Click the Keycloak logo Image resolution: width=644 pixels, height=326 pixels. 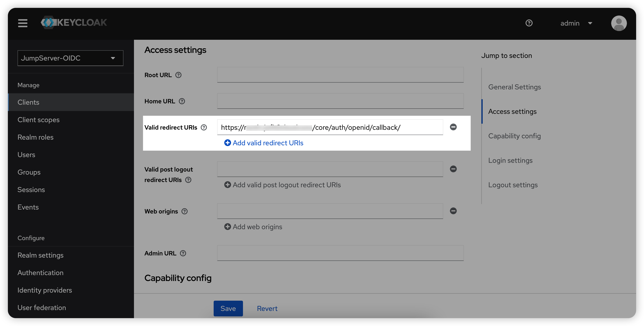coord(74,23)
